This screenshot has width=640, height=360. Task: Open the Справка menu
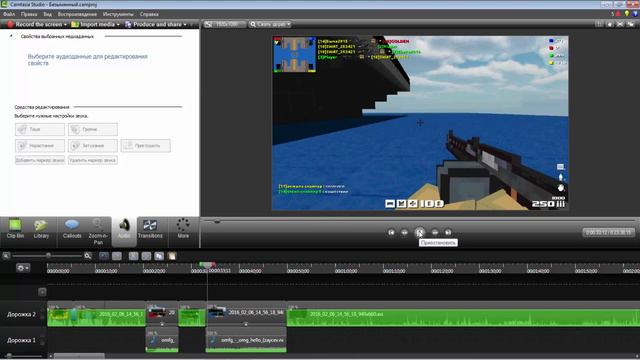click(x=149, y=14)
